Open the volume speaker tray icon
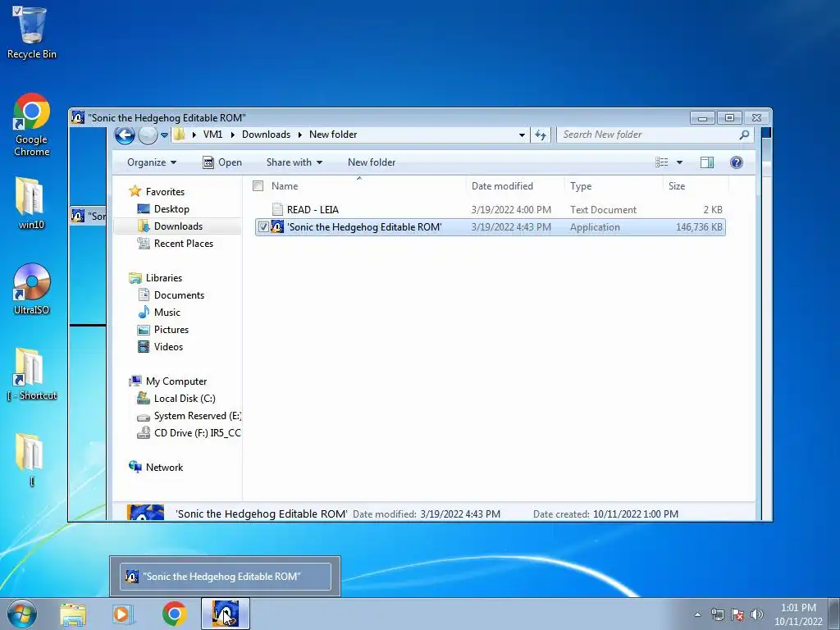 [x=757, y=614]
